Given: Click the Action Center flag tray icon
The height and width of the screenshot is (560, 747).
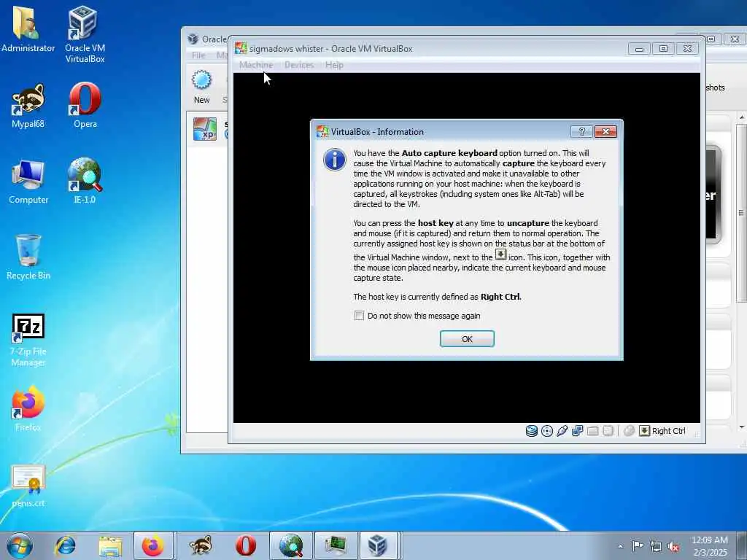Looking at the screenshot, I should (638, 546).
